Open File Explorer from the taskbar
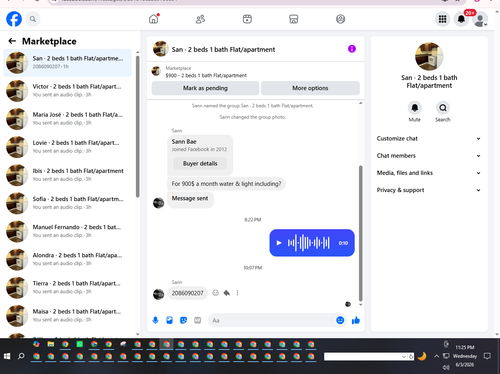The height and width of the screenshot is (374, 500). pos(51,344)
